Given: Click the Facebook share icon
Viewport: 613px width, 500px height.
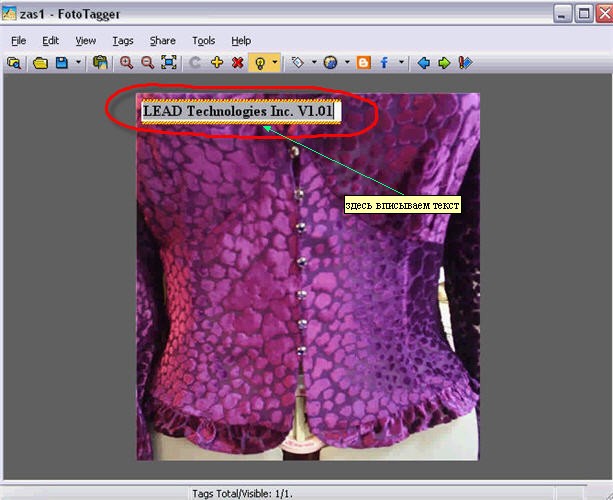Looking at the screenshot, I should (x=384, y=63).
